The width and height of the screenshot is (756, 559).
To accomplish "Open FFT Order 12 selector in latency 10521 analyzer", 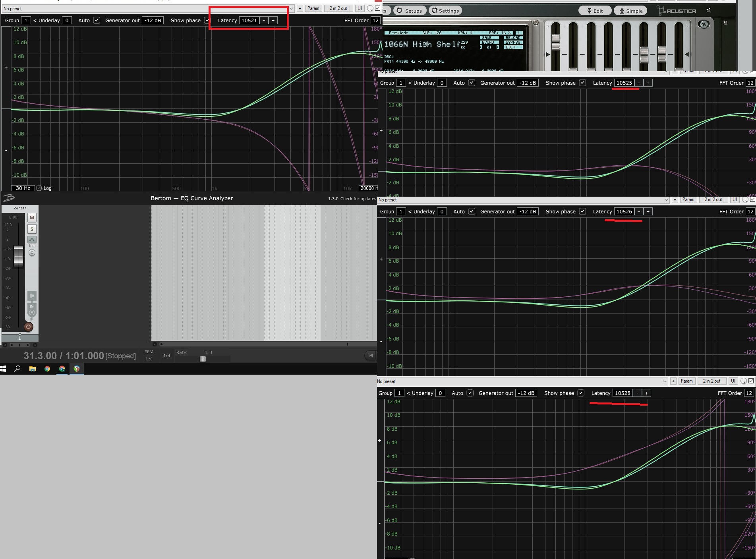I will point(375,20).
